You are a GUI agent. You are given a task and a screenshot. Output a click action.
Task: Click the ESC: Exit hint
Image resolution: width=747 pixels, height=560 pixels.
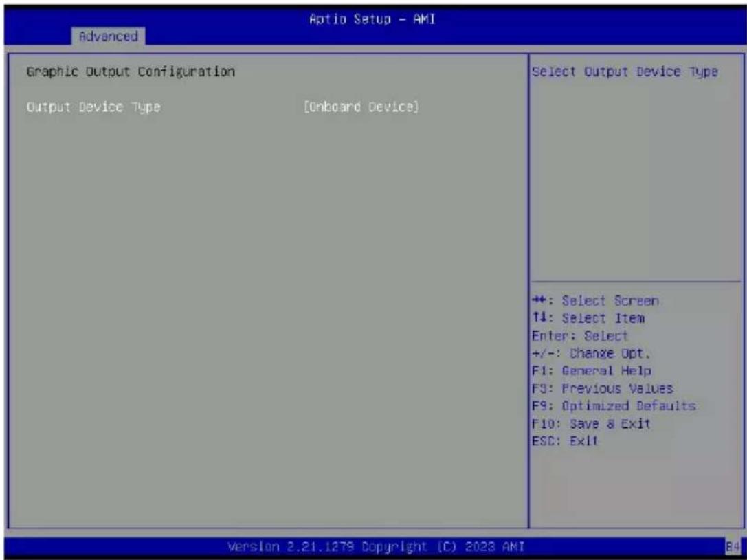[565, 441]
